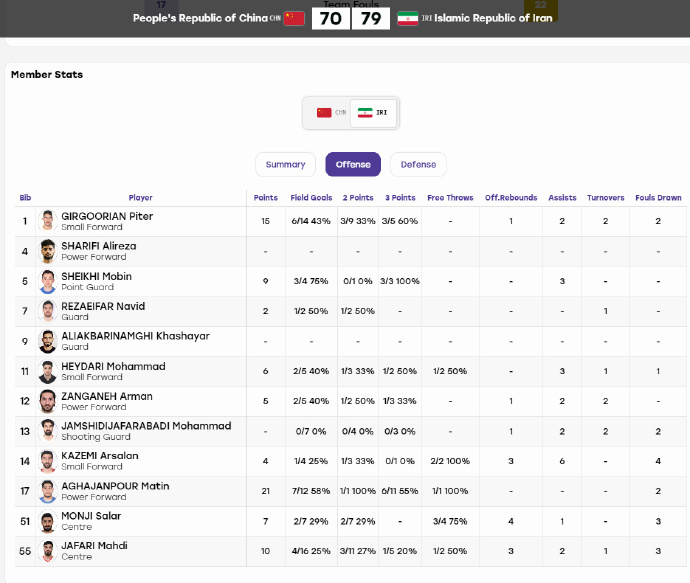
Task: Click AGHAJANPOUR's 21 points cell
Action: [x=265, y=491]
